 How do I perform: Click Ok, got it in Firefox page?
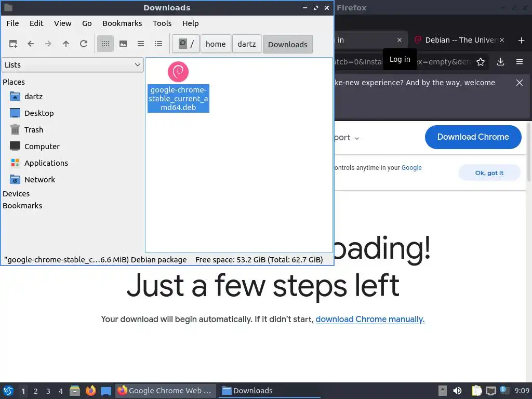[489, 172]
